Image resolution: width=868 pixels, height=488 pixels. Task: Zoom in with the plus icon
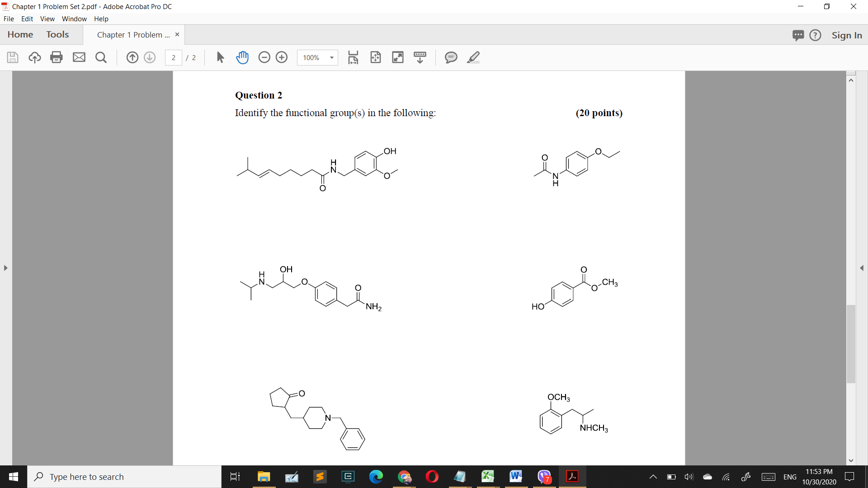coord(282,57)
